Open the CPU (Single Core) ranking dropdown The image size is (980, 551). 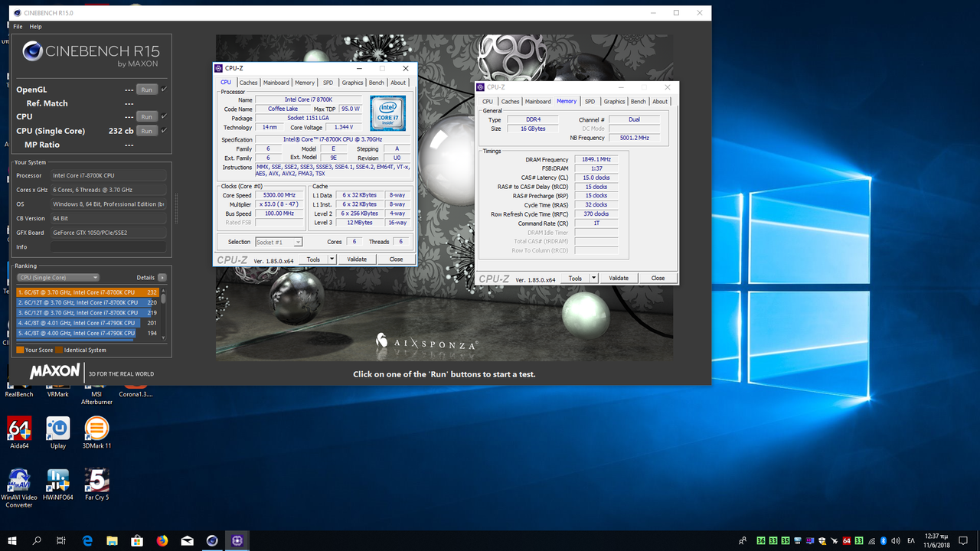pyautogui.click(x=58, y=277)
